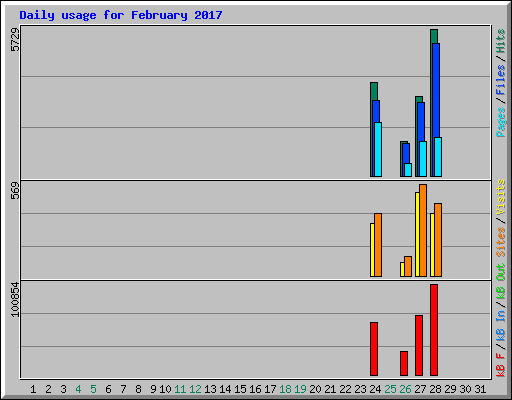Image resolution: width=512 pixels, height=400 pixels.
Task: Click the 'Daily usage for February 2017' title
Action: pyautogui.click(x=121, y=15)
